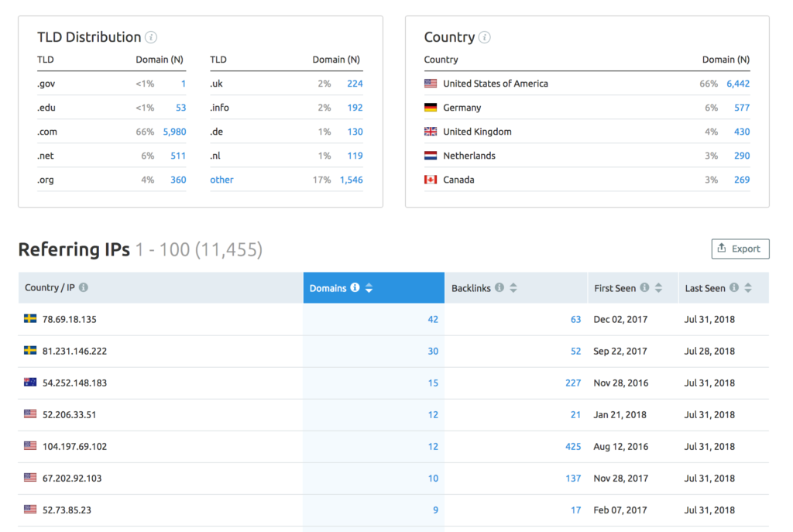The width and height of the screenshot is (793, 532).
Task: Click the Domains column header
Action: tap(374, 288)
